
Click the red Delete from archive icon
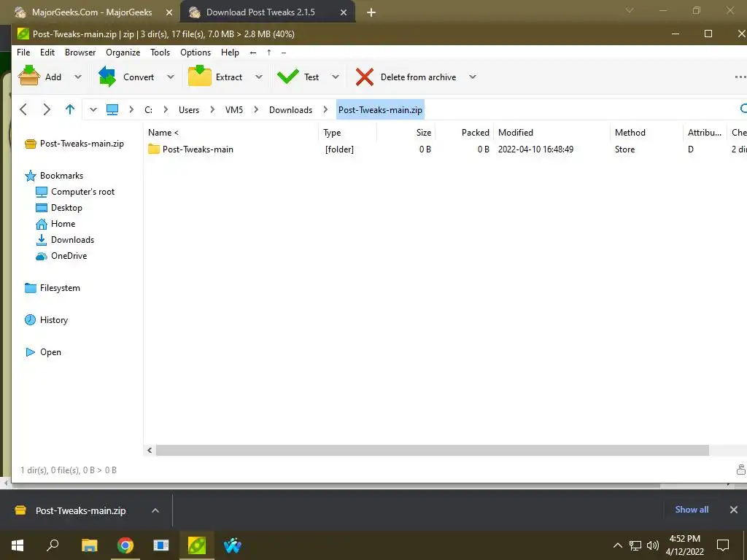[365, 77]
